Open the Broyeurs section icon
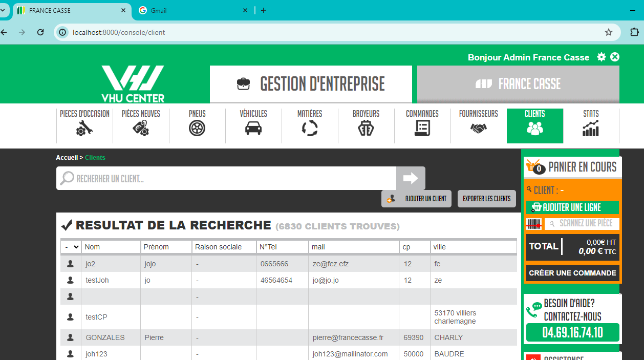The image size is (644, 360). [366, 128]
